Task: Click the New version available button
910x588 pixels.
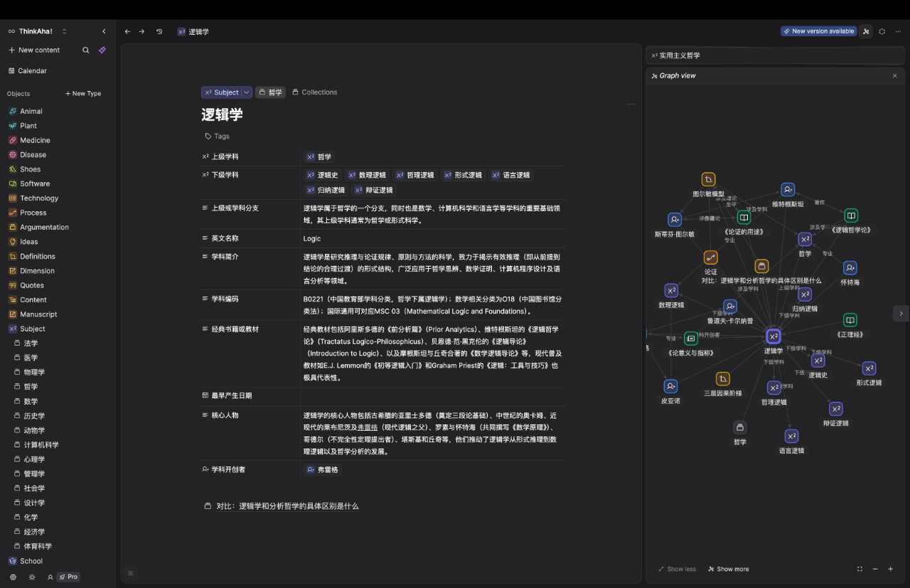Action: click(x=818, y=31)
